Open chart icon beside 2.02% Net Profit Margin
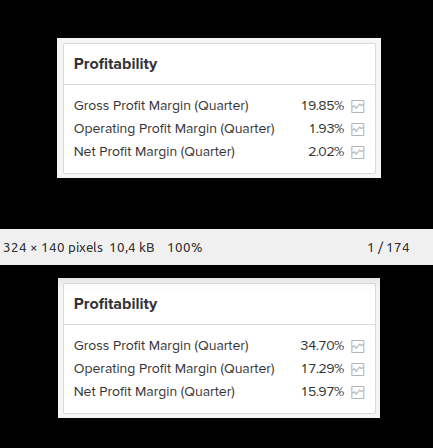Screen dimensions: 433x448 pyautogui.click(x=358, y=153)
